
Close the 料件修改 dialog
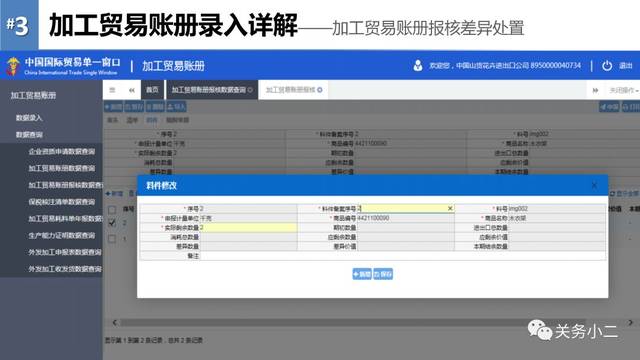[x=594, y=185]
